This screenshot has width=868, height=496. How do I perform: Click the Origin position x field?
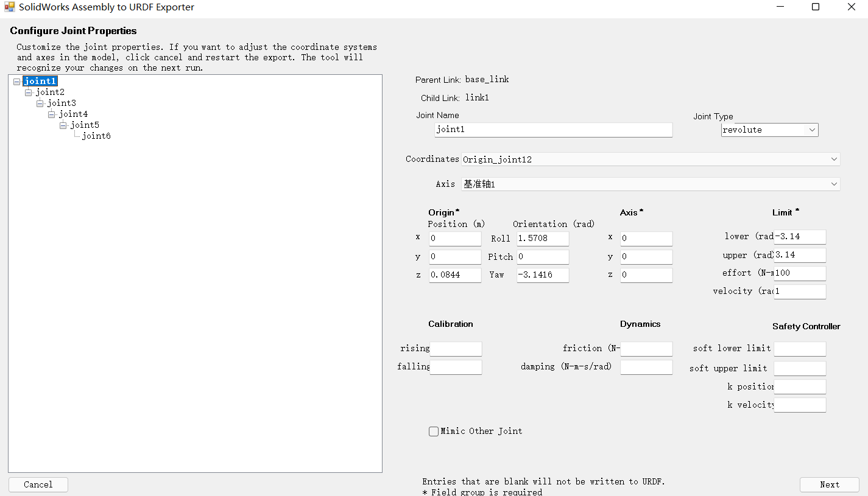click(x=455, y=239)
